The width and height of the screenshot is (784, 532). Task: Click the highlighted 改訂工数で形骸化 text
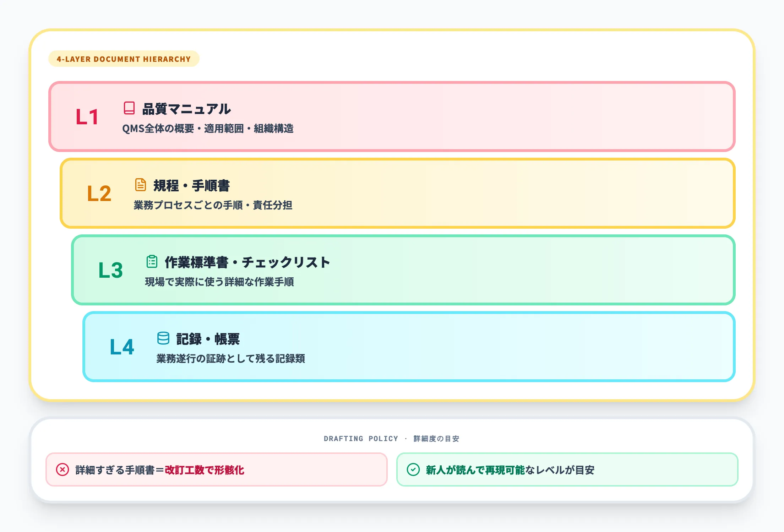205,469
